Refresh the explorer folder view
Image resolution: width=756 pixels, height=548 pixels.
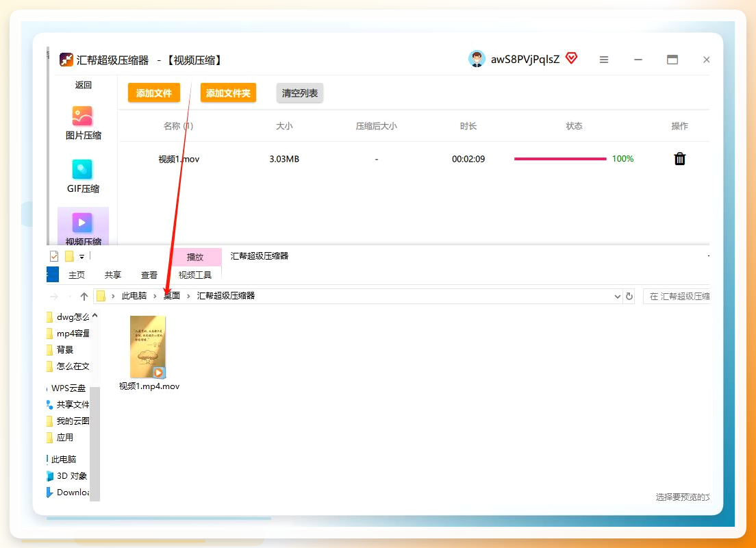pos(629,296)
